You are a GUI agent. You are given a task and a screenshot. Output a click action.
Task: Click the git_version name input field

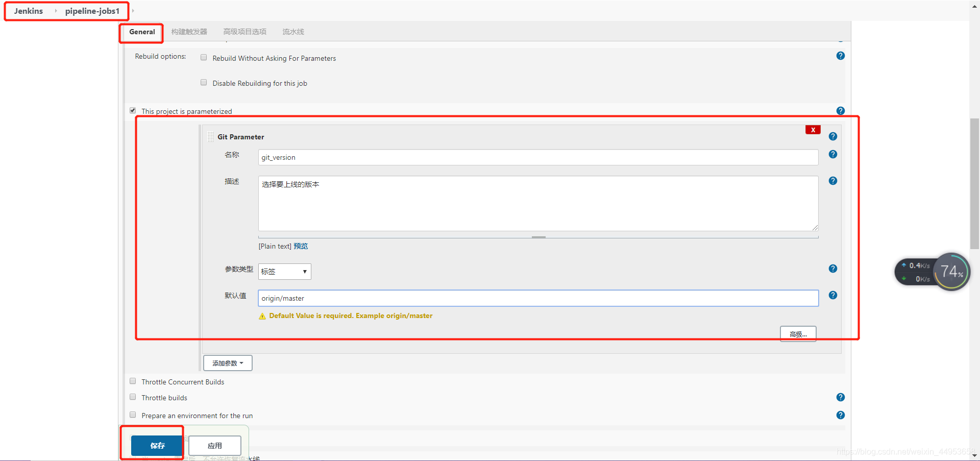(x=538, y=157)
